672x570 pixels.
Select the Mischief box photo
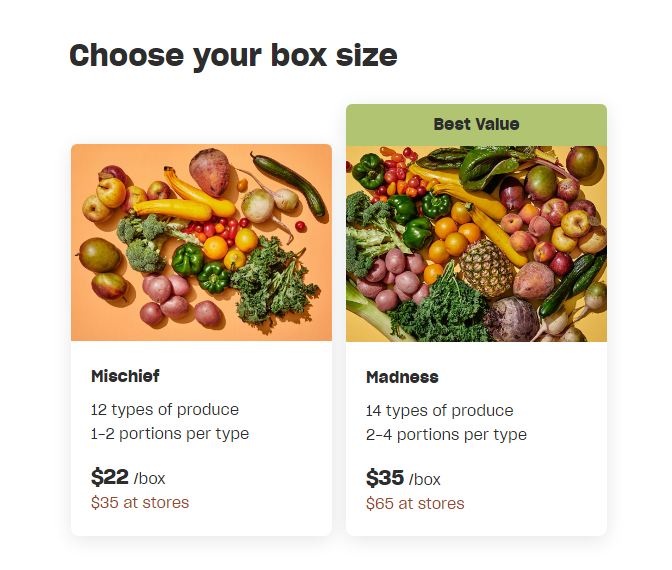[x=201, y=242]
